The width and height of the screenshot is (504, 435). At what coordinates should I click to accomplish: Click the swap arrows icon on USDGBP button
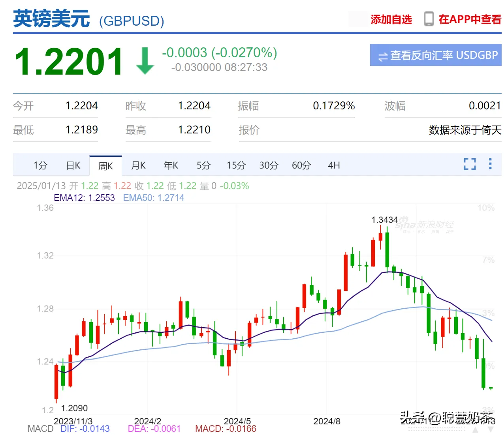pyautogui.click(x=383, y=56)
